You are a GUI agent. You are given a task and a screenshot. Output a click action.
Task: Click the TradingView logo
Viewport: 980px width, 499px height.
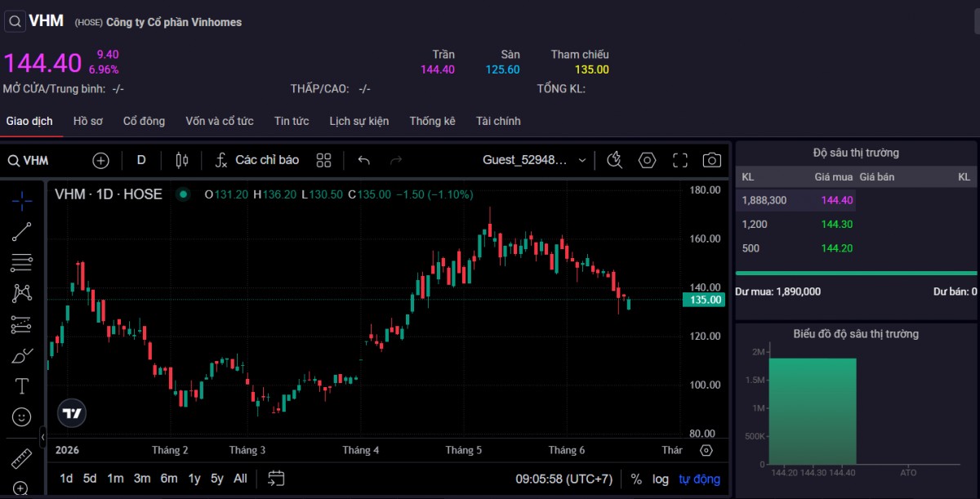pos(72,413)
